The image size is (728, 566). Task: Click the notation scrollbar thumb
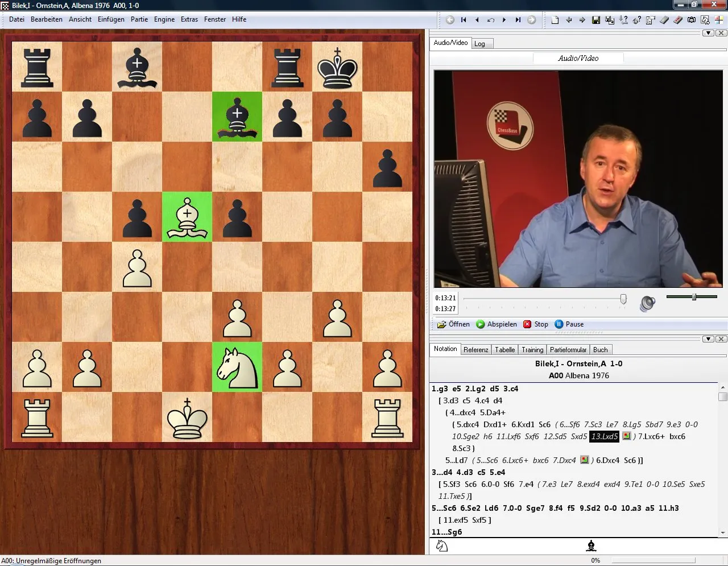(x=723, y=396)
